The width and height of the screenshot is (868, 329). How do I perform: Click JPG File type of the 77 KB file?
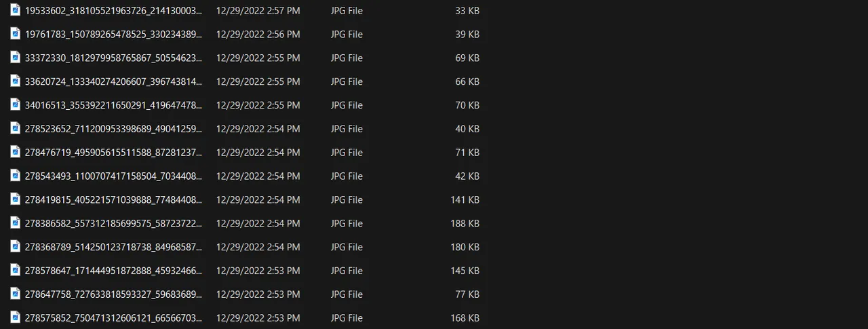pos(347,294)
